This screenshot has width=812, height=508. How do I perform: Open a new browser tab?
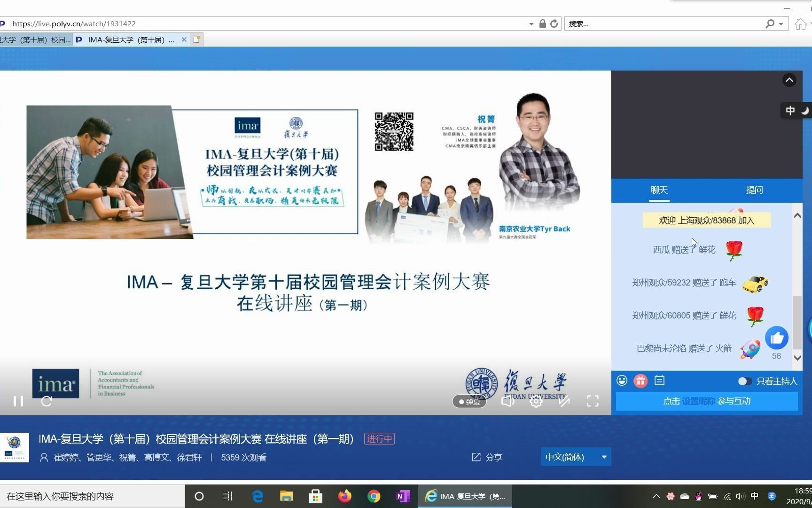[197, 40]
